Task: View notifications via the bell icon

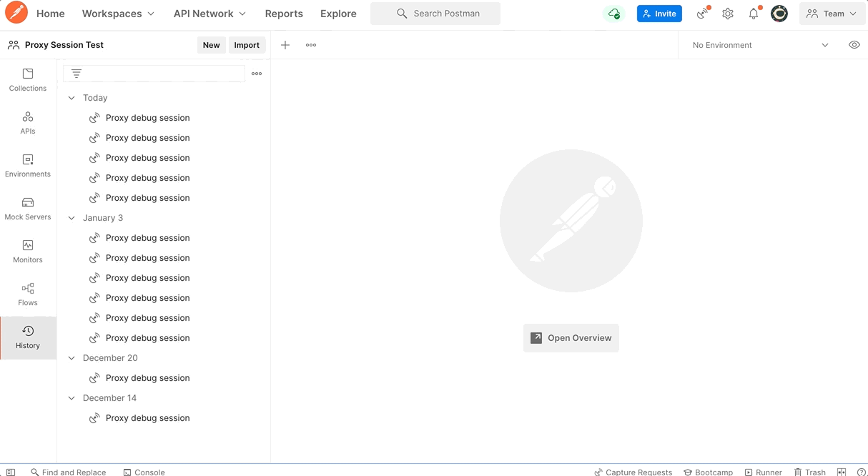Action: point(754,14)
